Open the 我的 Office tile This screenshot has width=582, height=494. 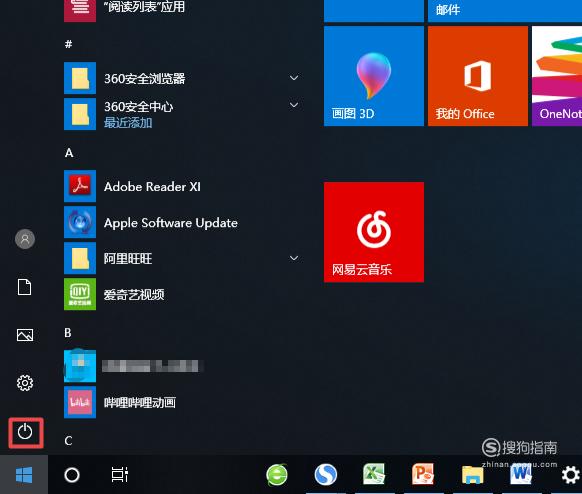click(x=478, y=76)
